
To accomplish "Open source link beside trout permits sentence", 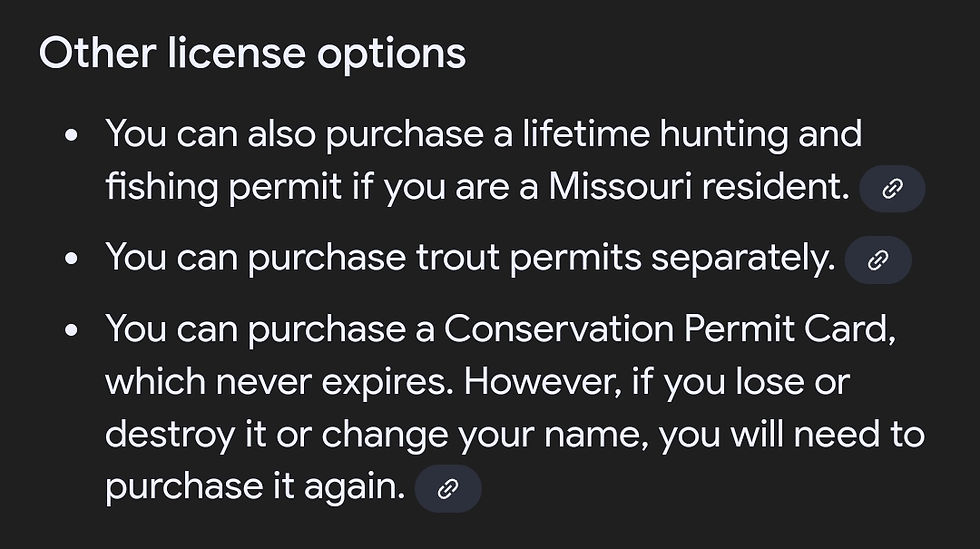I will 878,261.
